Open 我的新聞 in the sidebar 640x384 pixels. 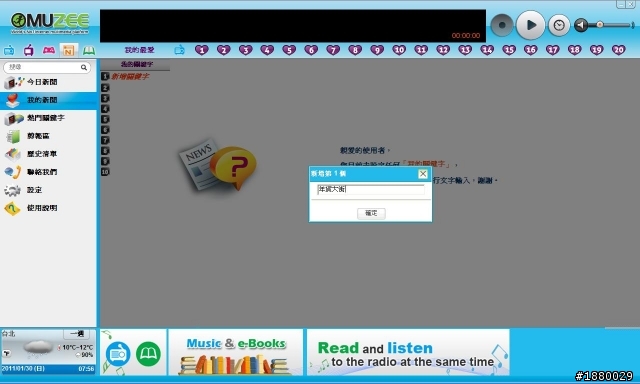[48, 100]
